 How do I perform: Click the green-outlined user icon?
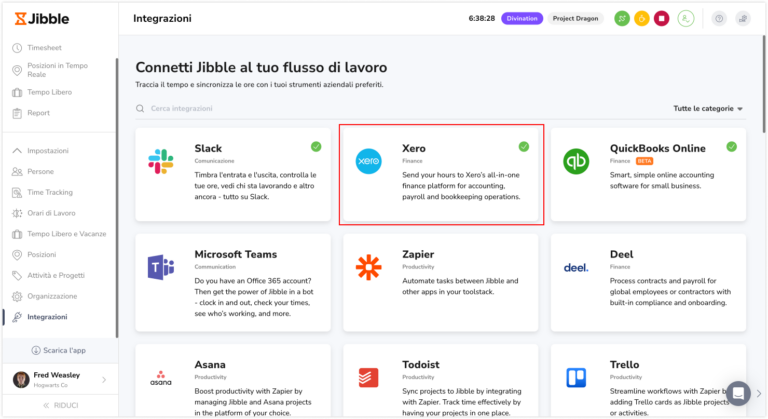pos(686,19)
